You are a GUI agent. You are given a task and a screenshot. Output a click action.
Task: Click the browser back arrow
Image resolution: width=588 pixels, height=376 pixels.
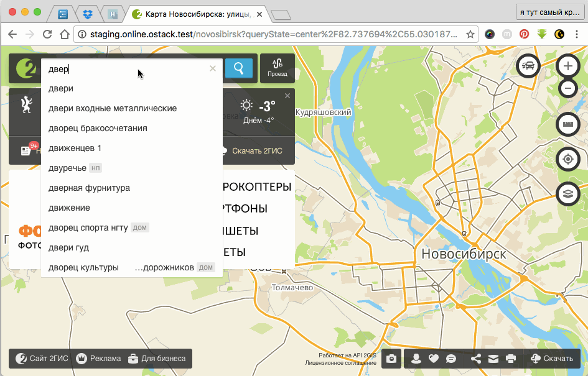pyautogui.click(x=12, y=34)
